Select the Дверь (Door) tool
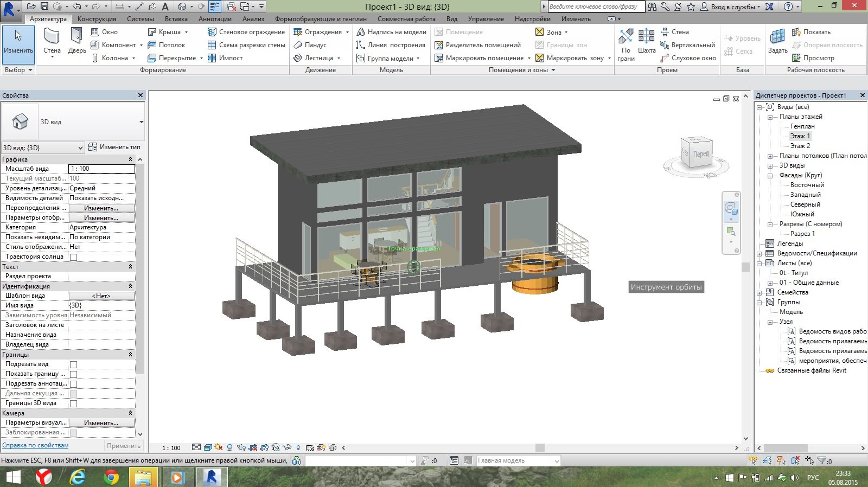The image size is (868, 487). pos(76,41)
